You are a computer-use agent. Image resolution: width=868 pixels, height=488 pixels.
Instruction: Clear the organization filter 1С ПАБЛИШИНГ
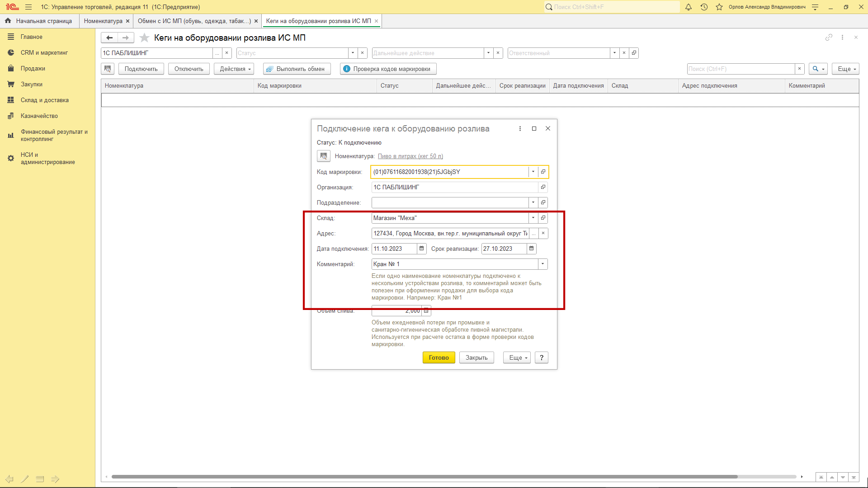coord(226,53)
